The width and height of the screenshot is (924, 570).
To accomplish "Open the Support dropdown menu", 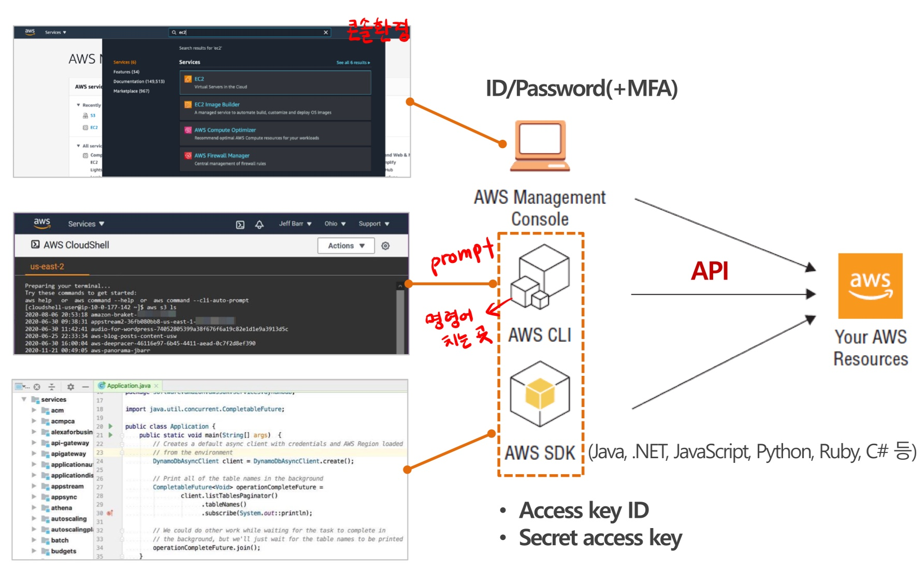I will tap(374, 224).
